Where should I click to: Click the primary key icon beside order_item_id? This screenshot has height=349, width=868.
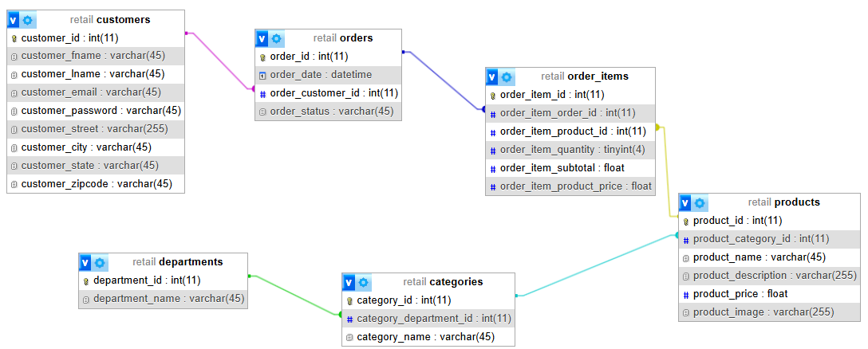pyautogui.click(x=493, y=95)
